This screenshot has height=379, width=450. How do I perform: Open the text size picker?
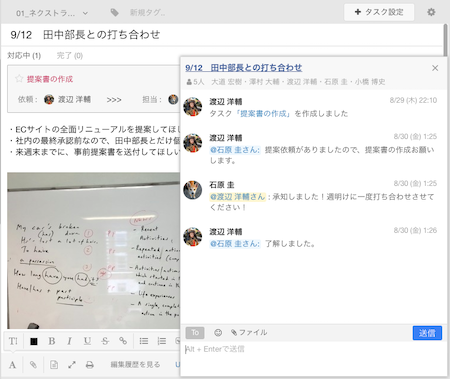coord(13,341)
